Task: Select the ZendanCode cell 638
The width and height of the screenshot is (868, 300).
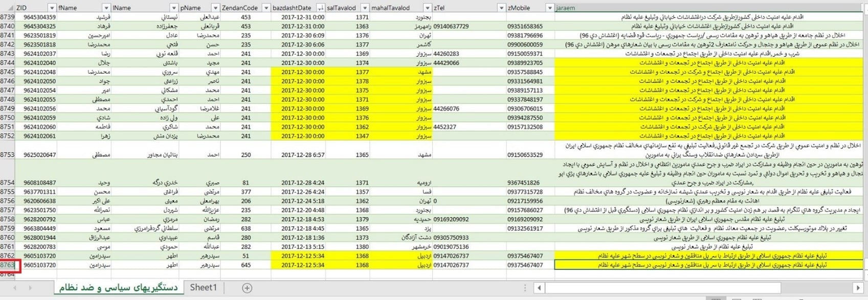Action: [246, 228]
